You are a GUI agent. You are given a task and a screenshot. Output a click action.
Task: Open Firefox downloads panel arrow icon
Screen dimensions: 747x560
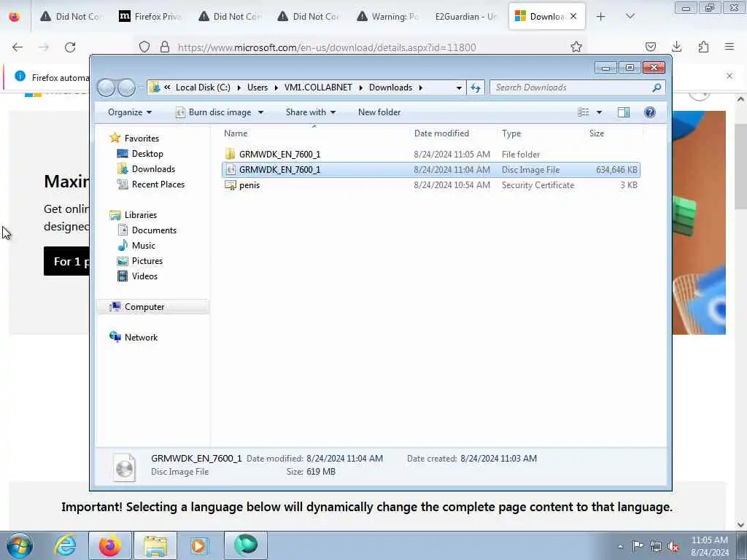(676, 47)
